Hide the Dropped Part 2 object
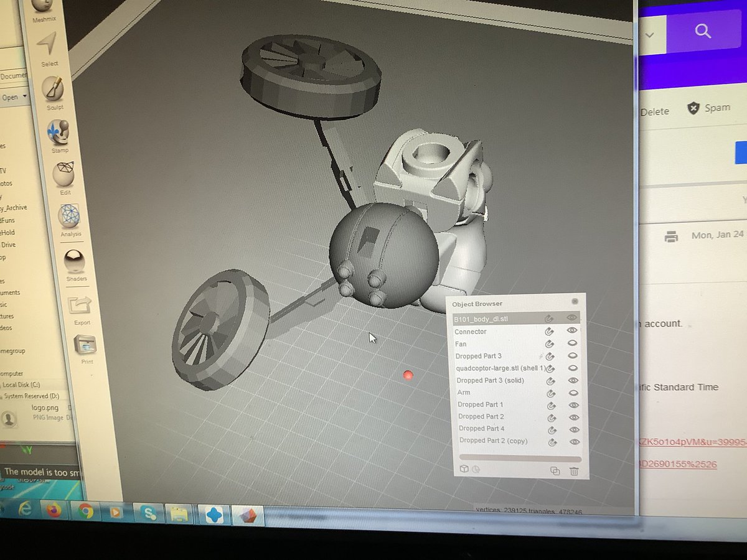747x560 pixels. click(574, 418)
